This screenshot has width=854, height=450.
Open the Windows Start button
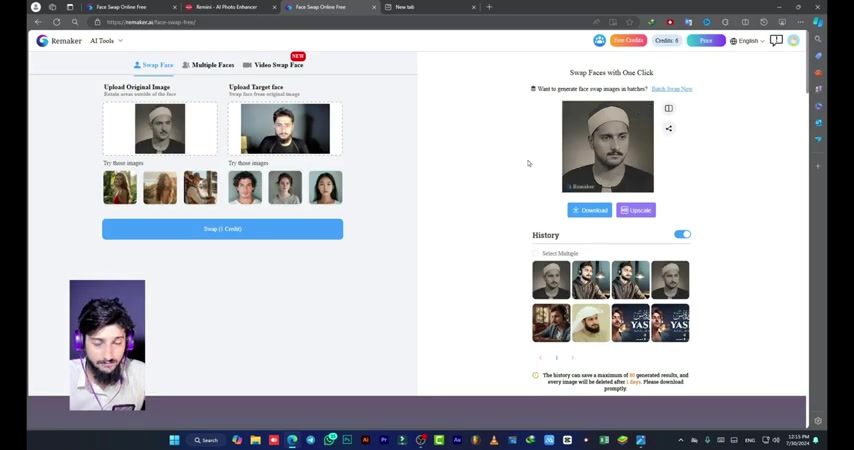tap(174, 440)
